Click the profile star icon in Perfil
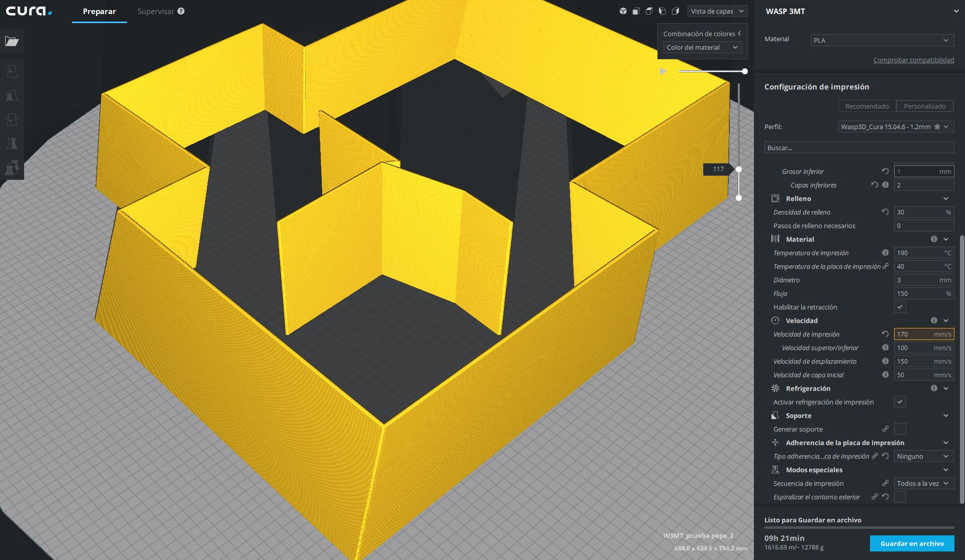Image resolution: width=965 pixels, height=560 pixels. click(x=937, y=127)
